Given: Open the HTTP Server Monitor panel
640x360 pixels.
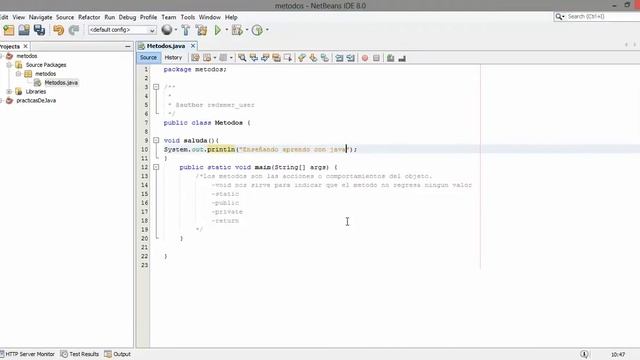Looking at the screenshot, I should tap(27, 354).
